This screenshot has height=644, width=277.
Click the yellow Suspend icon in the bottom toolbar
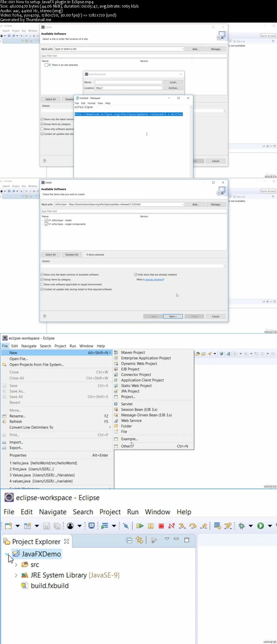[x=151, y=526]
